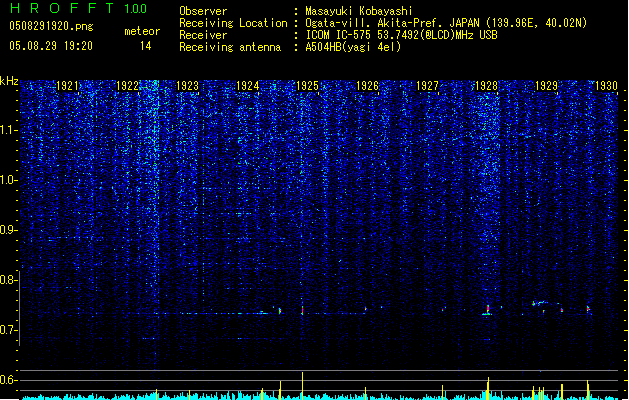
Task: Click the date stamp 05.08.29 19:20
Action: (51, 46)
